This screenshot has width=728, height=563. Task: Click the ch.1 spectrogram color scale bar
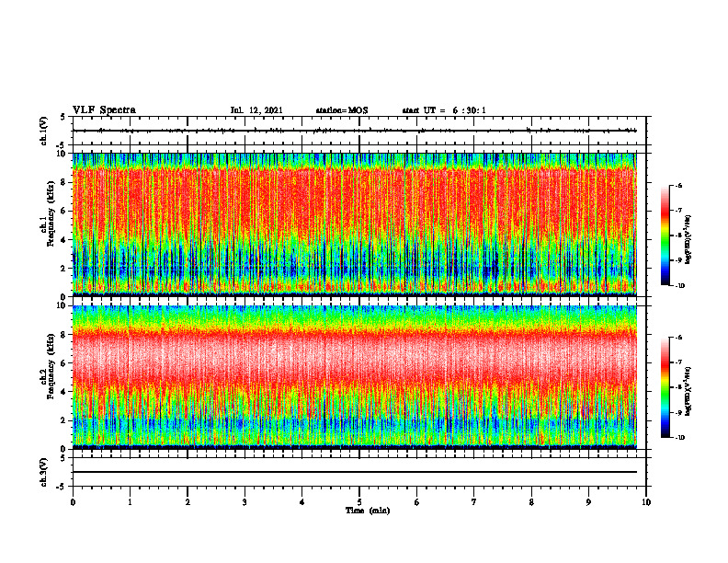tap(665, 236)
